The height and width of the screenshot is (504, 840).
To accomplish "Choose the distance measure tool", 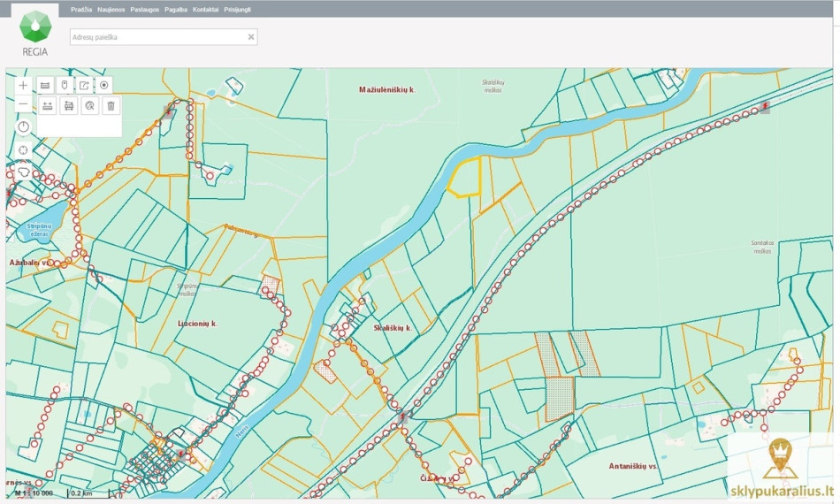I will click(48, 105).
